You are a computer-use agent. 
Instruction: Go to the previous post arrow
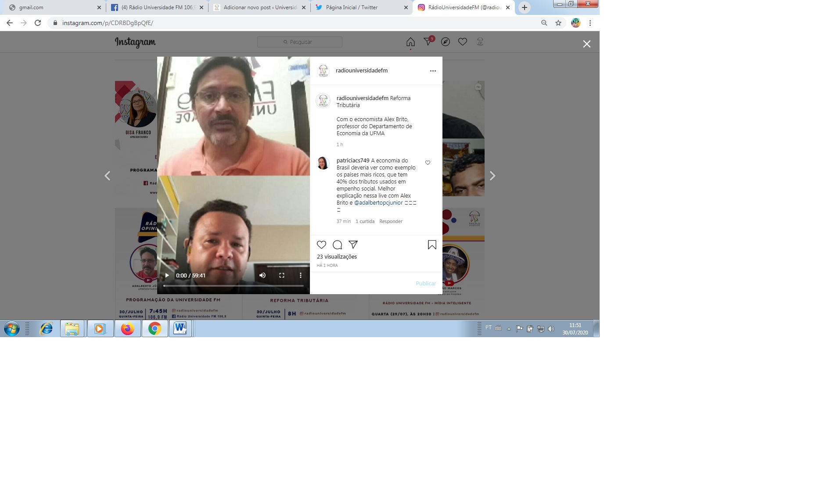pyautogui.click(x=108, y=176)
